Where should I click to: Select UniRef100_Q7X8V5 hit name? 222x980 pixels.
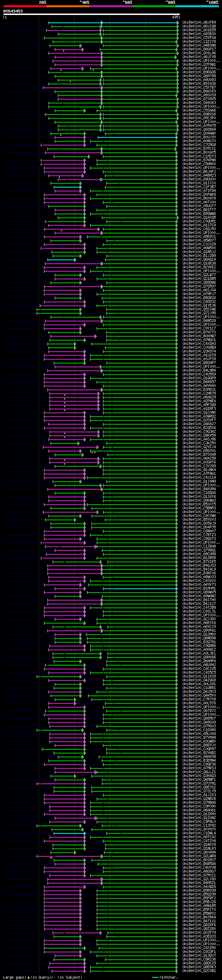click(x=199, y=99)
